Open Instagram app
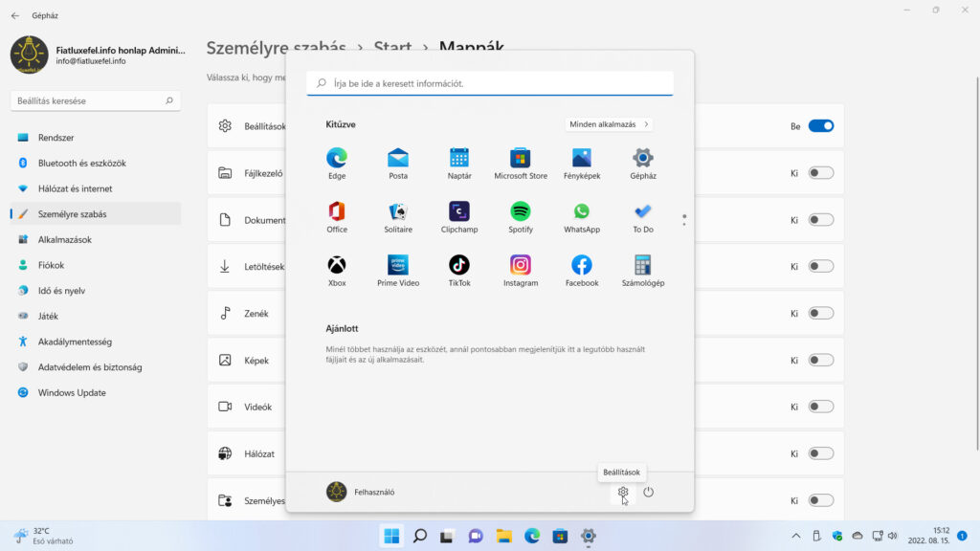Viewport: 980px width, 551px height. pyautogui.click(x=520, y=271)
